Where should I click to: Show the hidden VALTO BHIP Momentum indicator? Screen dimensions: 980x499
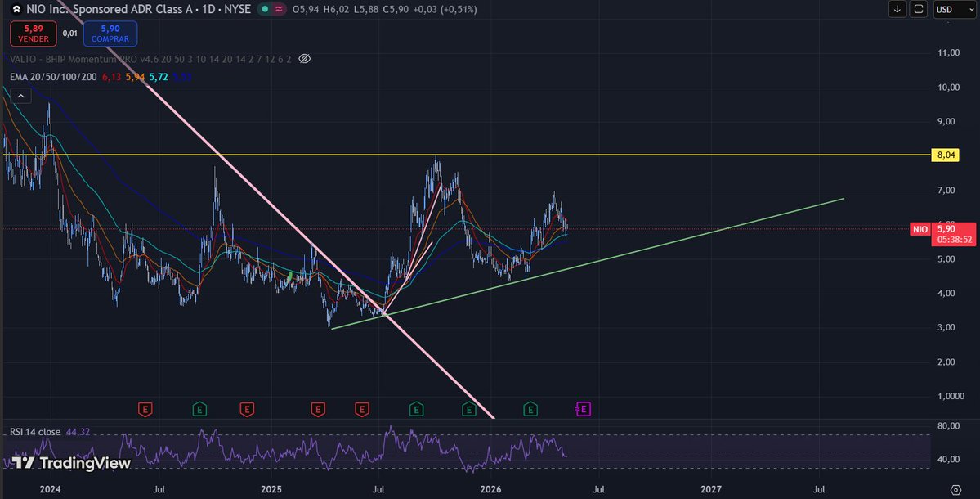click(x=304, y=59)
